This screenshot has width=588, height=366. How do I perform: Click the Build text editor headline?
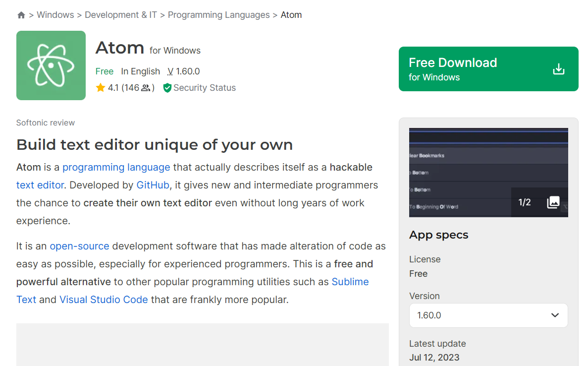155,145
